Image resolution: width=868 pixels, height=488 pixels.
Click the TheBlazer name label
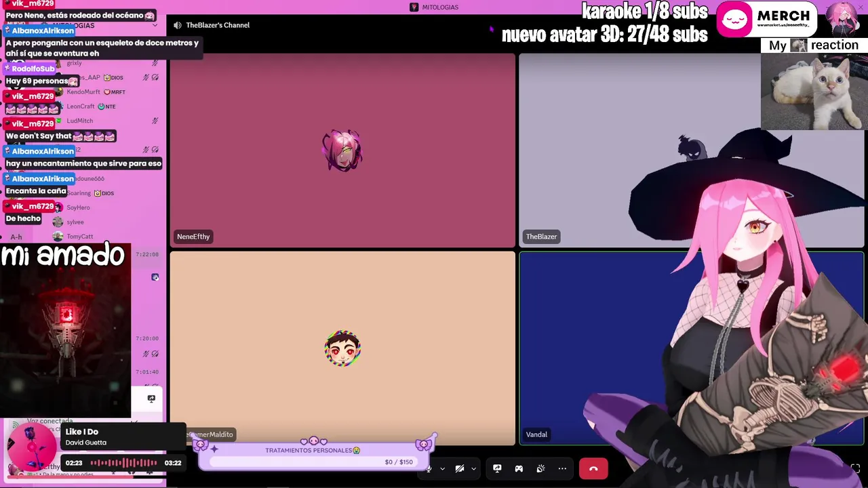coord(541,237)
